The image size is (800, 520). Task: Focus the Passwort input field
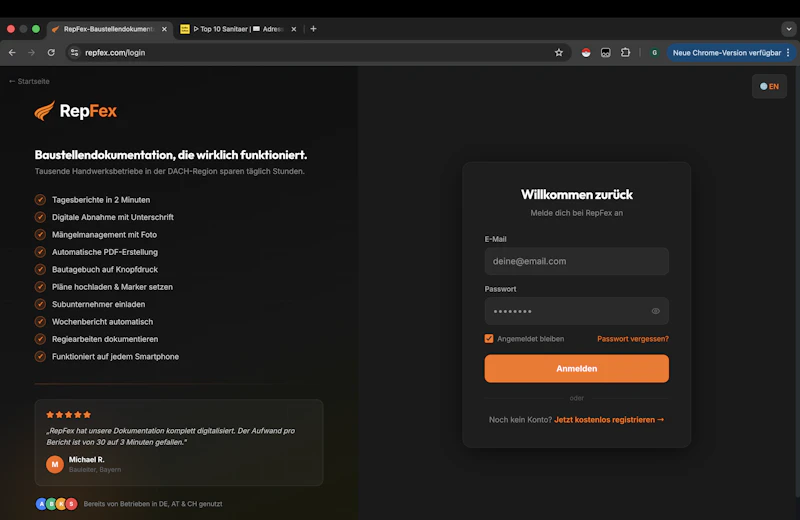(577, 311)
